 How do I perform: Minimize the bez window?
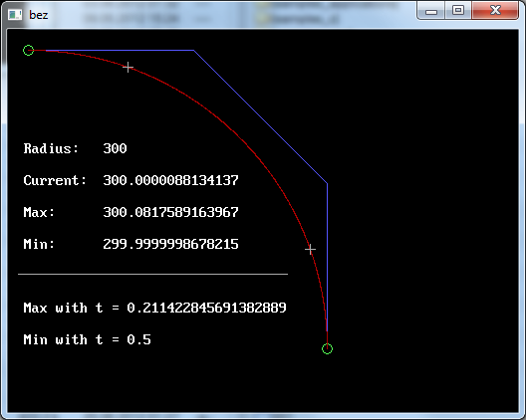point(431,11)
